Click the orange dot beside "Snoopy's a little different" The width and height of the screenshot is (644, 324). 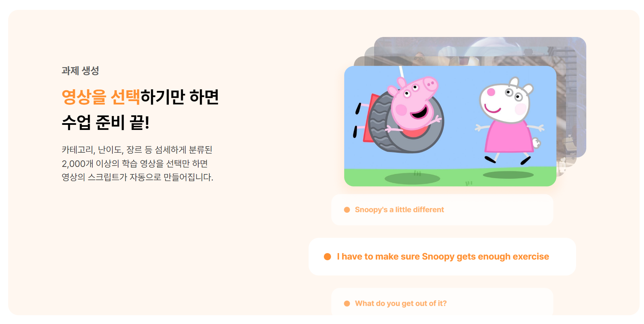pos(347,210)
